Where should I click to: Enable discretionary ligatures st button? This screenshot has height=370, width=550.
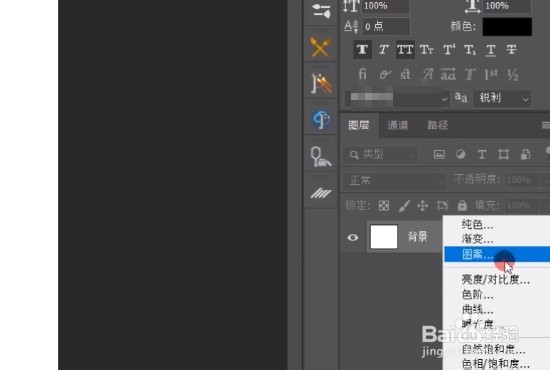[x=405, y=74]
